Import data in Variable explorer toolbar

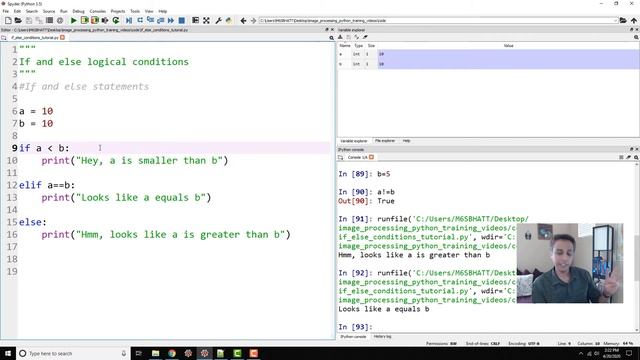click(x=340, y=37)
